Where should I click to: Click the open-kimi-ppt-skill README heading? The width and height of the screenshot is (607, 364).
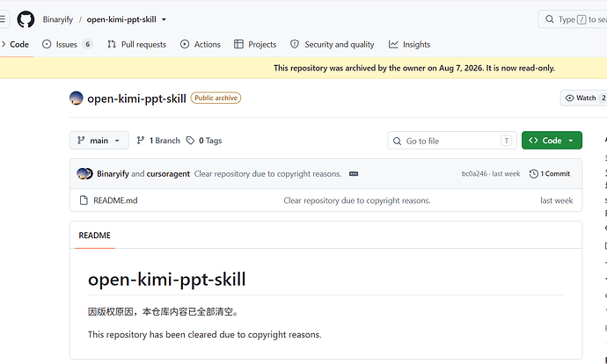167,280
